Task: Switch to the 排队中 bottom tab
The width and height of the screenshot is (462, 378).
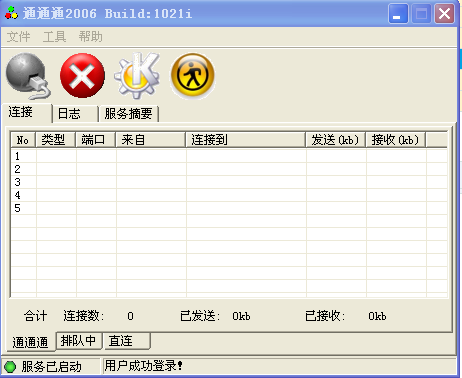Action: (x=79, y=341)
